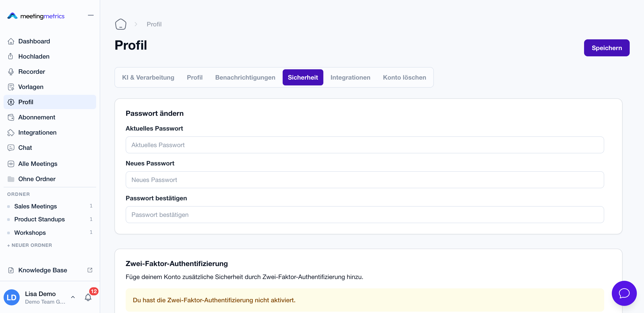Open the Product Standups folder
Viewport: 644px width, 313px height.
tap(50, 219)
